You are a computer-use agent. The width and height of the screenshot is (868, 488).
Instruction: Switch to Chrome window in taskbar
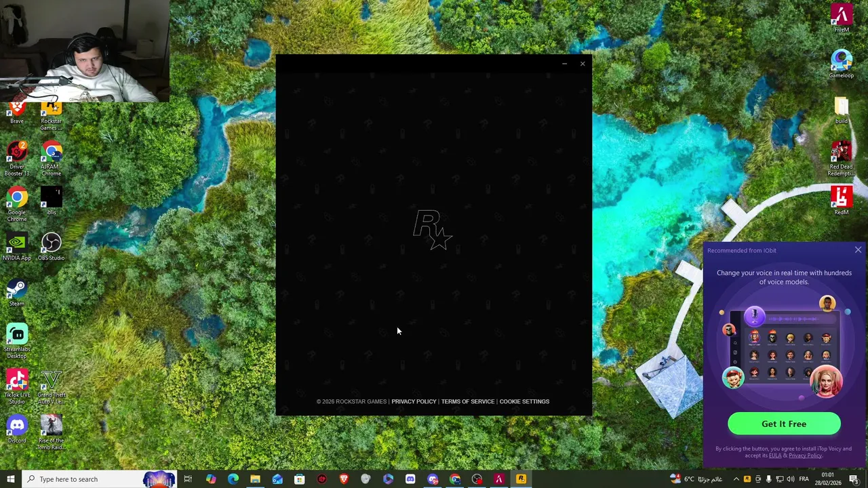pos(454,479)
